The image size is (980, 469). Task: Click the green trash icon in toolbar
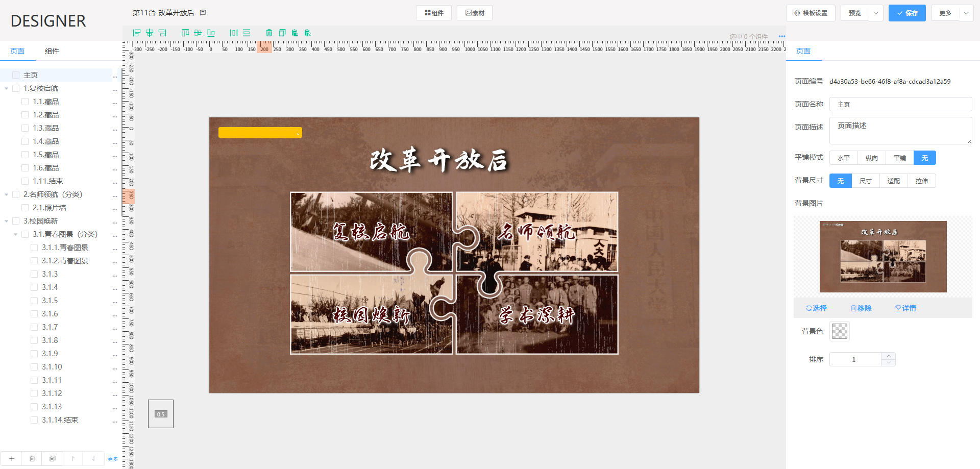pyautogui.click(x=269, y=33)
